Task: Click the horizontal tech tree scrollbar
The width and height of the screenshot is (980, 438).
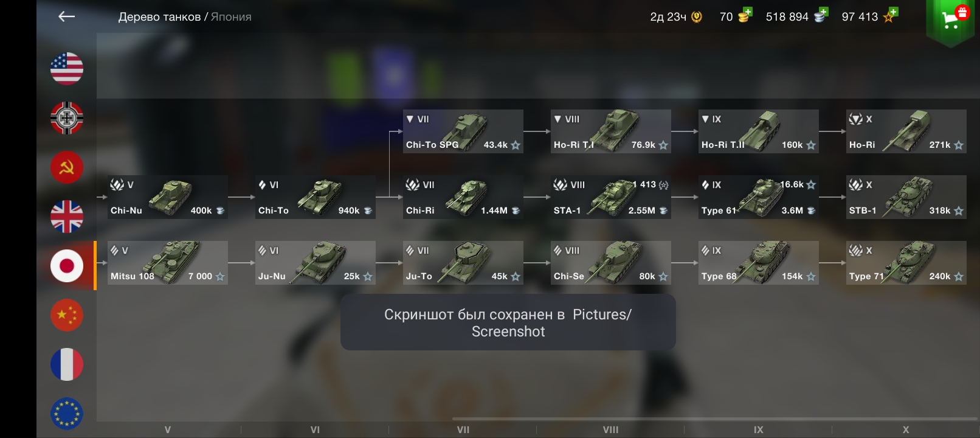Action: pos(715,419)
